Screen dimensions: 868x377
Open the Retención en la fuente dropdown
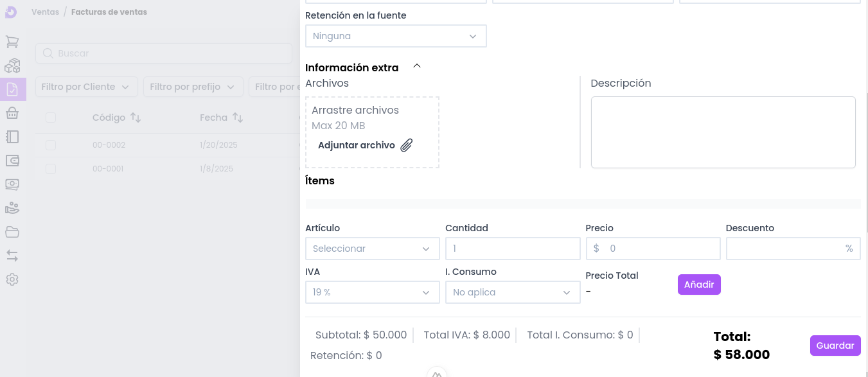pos(396,36)
